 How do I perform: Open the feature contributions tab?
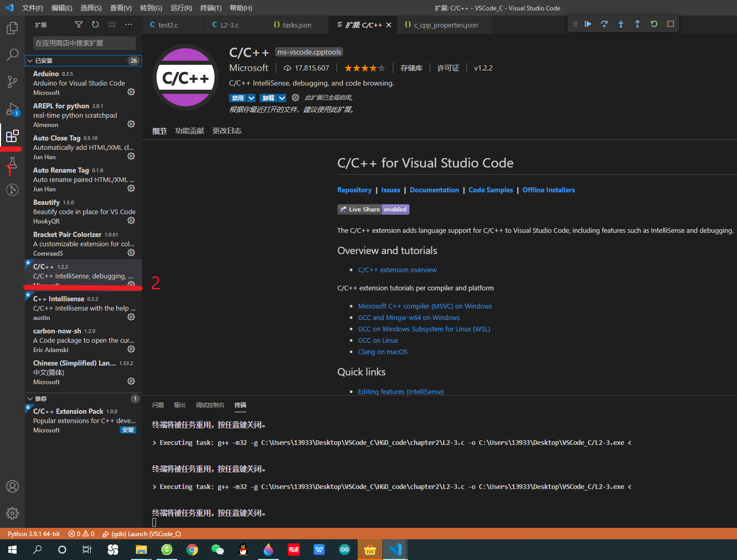click(x=190, y=131)
